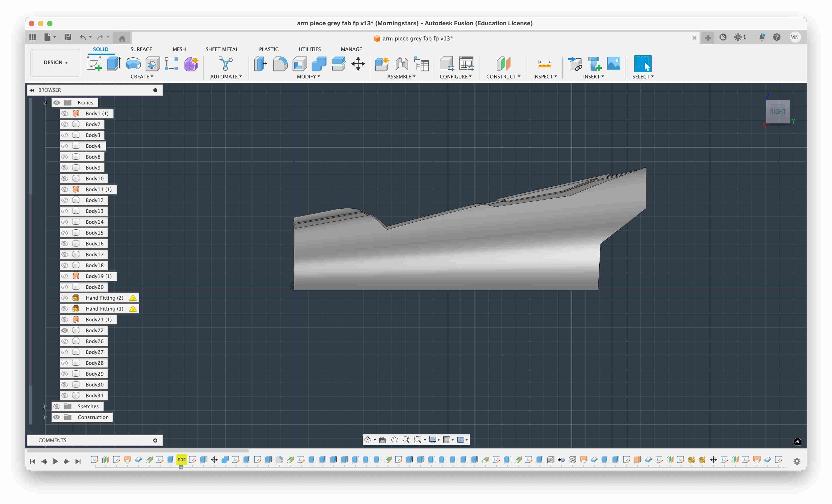Select the Measure tool
Viewport: 832px width, 504px height.
tap(545, 64)
